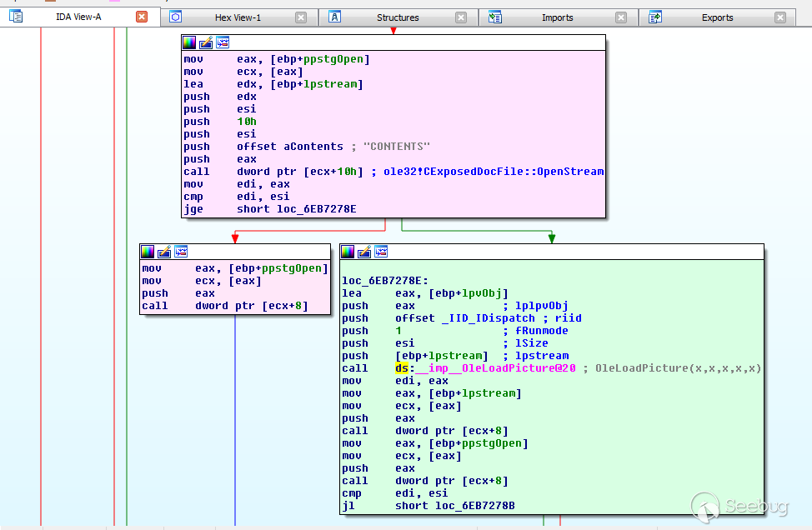
Task: Click the jge target loc_6EB7278E in the top node
Action: [315, 209]
